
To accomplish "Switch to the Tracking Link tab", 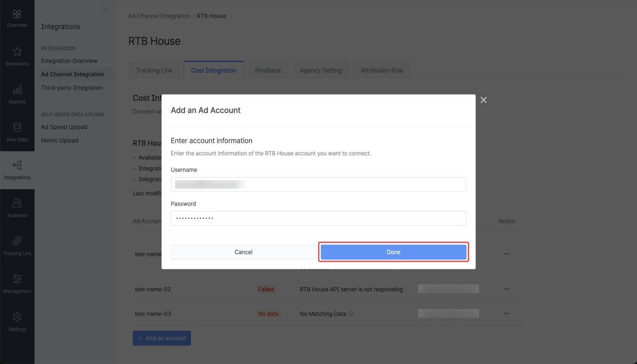I will pyautogui.click(x=154, y=71).
